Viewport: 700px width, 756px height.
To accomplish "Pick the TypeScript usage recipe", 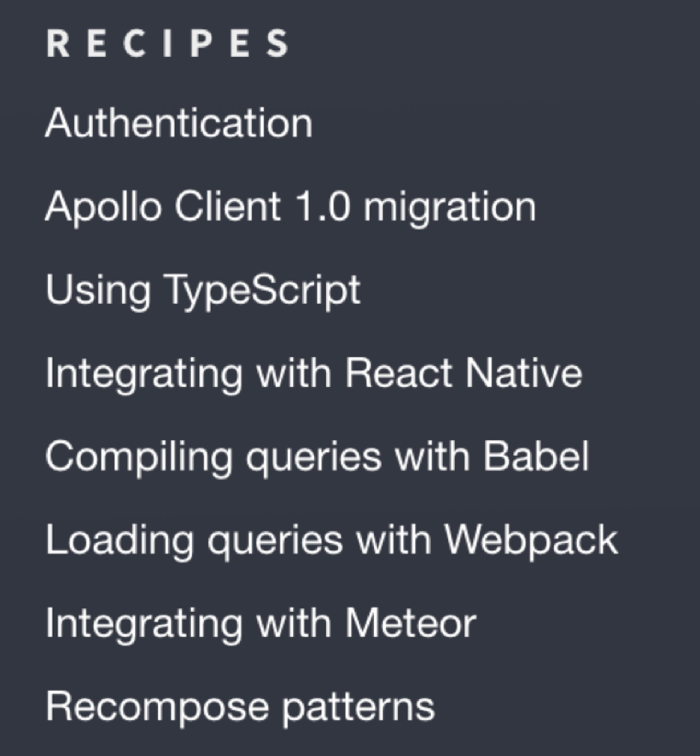I will pyautogui.click(x=202, y=290).
